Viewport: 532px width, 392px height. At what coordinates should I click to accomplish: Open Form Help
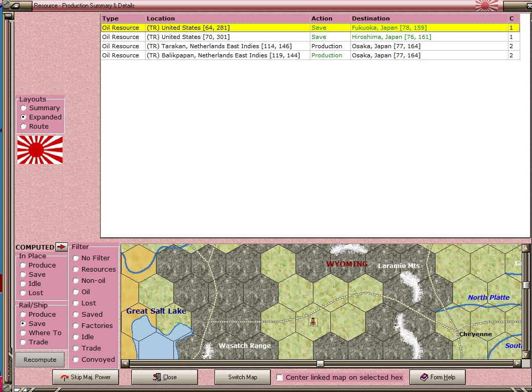click(437, 377)
